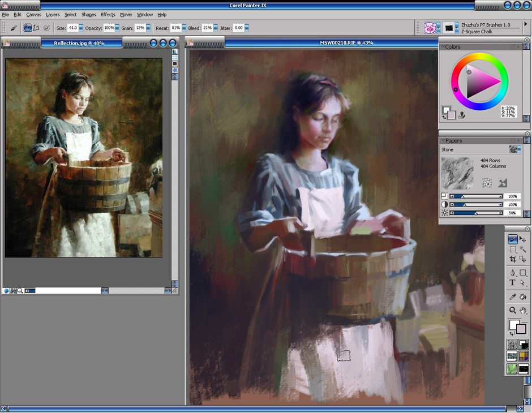Select the Layer Adjuster tool
532x413 pixels.
522,239
